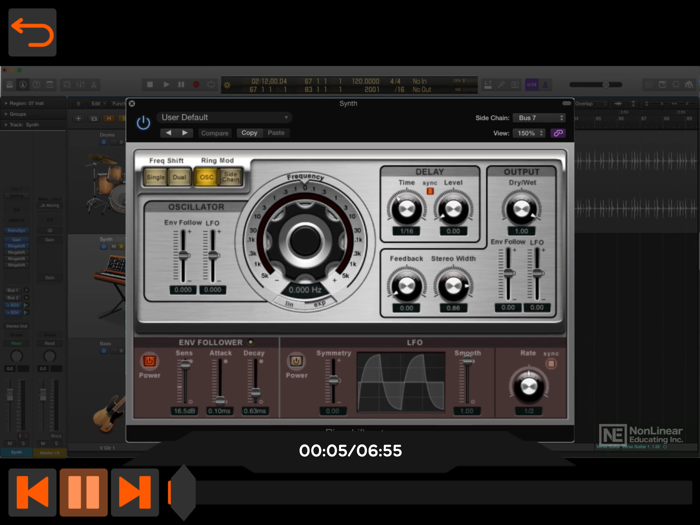Go to previous preset arrow

click(168, 133)
